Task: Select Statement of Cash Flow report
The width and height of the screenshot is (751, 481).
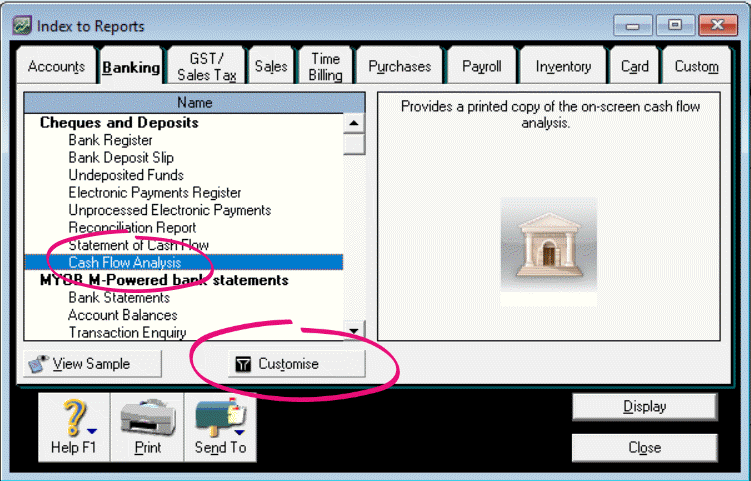Action: click(x=138, y=245)
